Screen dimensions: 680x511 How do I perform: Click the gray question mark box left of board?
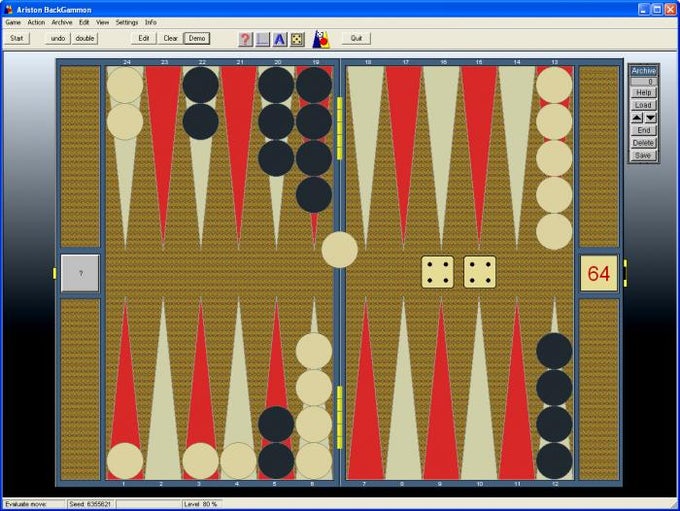click(x=80, y=273)
